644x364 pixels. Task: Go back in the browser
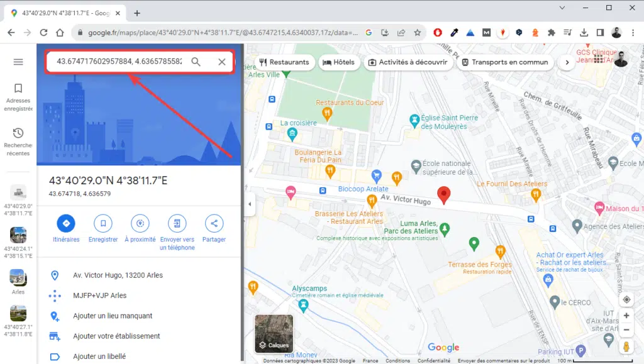(11, 33)
